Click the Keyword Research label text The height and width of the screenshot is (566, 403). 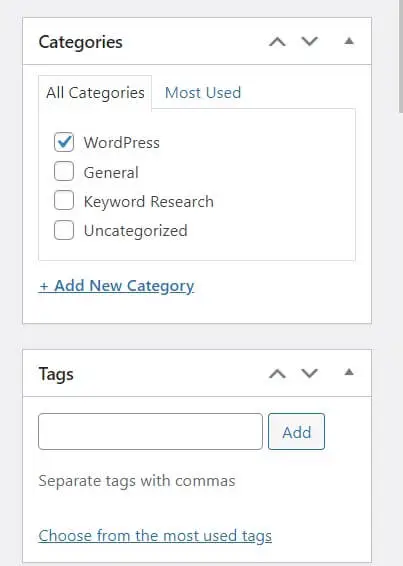coord(148,201)
